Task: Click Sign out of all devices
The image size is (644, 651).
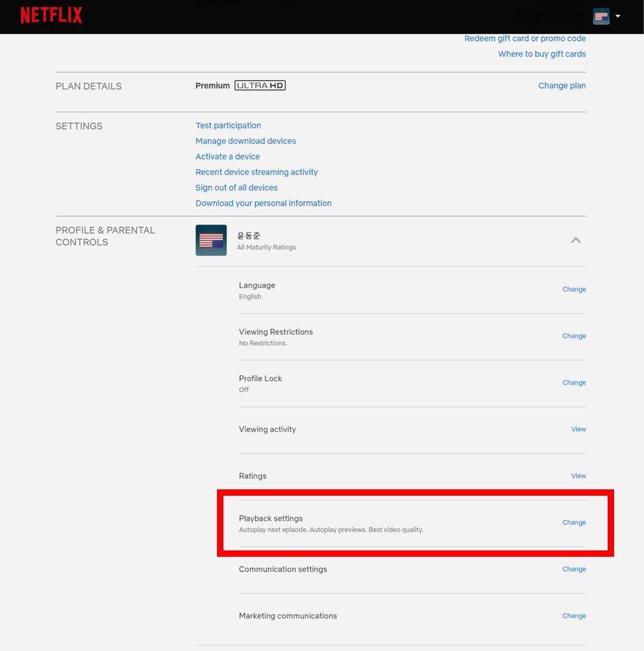Action: tap(236, 188)
